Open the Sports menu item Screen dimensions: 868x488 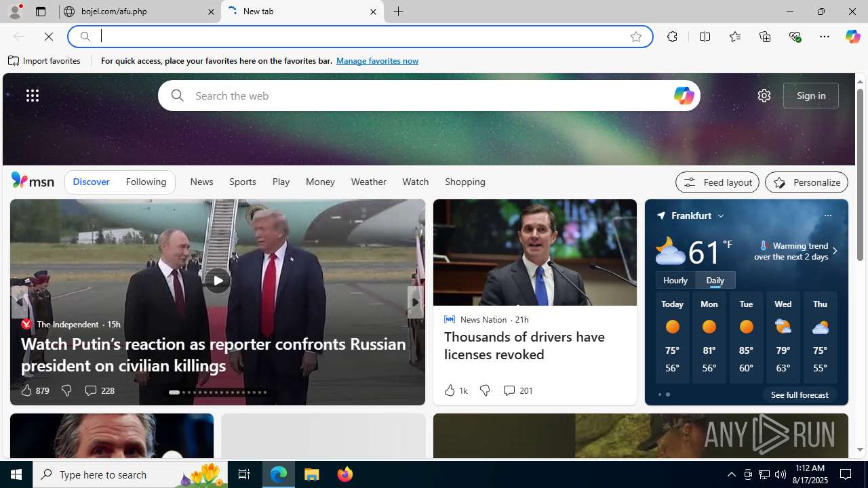click(243, 182)
